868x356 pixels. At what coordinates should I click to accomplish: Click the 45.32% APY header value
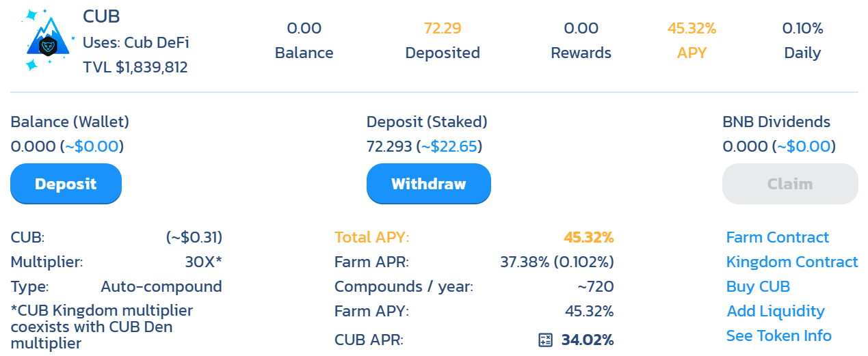coord(692,28)
